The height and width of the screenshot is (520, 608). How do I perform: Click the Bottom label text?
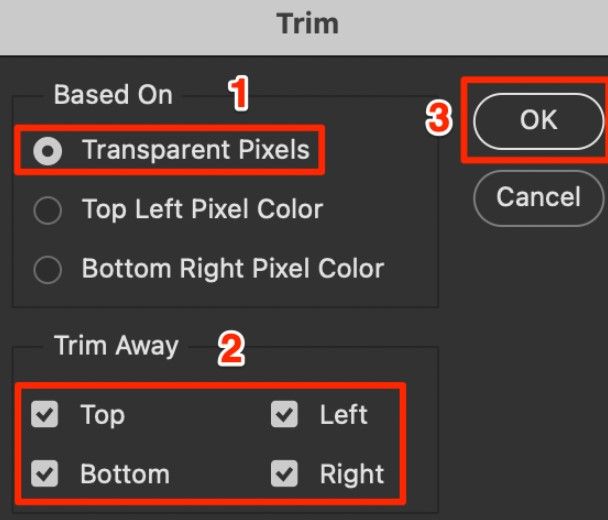pyautogui.click(x=125, y=474)
